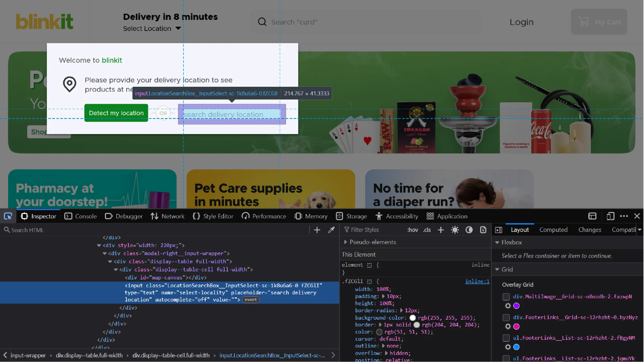Collapse the Flexbox section
The height and width of the screenshot is (362, 644).
[x=497, y=243]
